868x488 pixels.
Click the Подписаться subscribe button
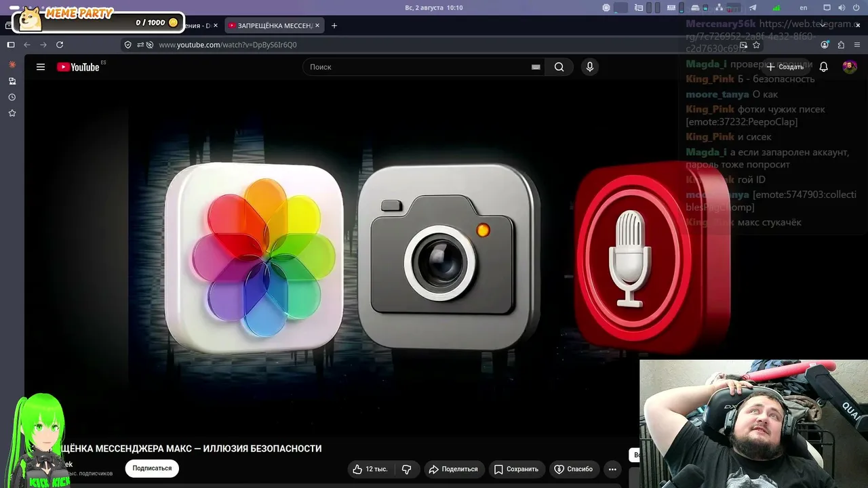click(152, 468)
